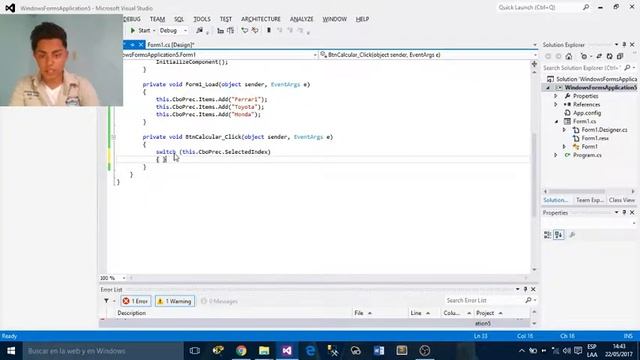The height and width of the screenshot is (360, 640).
Task: Open the Debug configuration dropdown
Action: (x=173, y=31)
